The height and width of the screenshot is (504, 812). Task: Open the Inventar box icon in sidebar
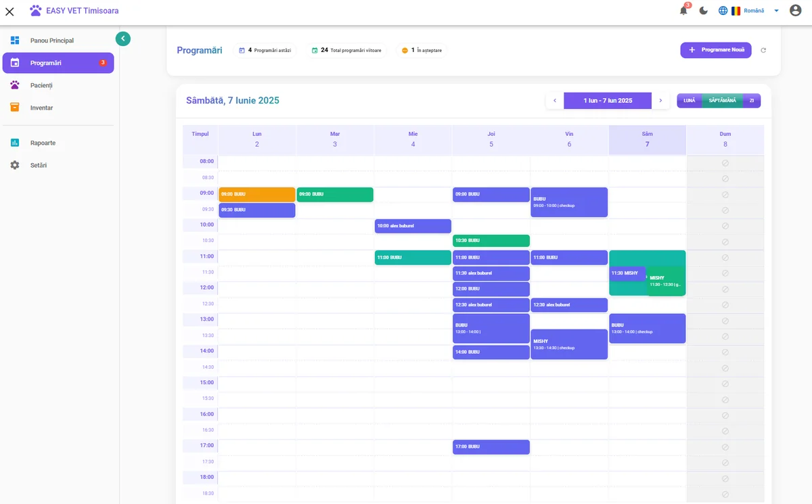[x=14, y=107]
